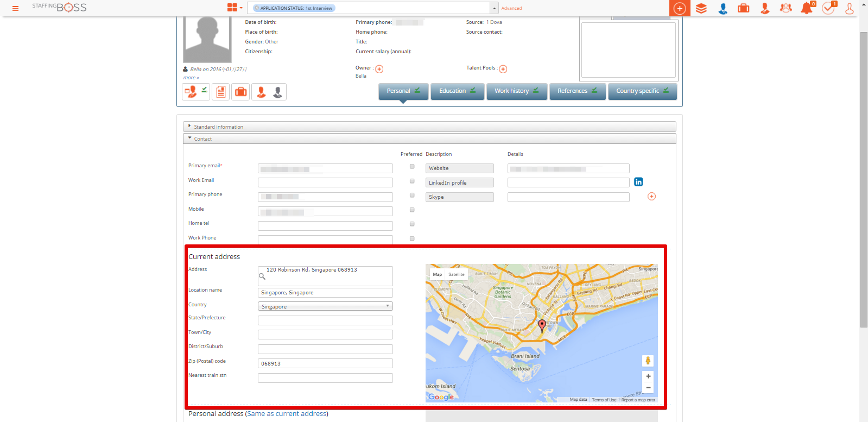Switch to the Work history tab

pos(517,91)
